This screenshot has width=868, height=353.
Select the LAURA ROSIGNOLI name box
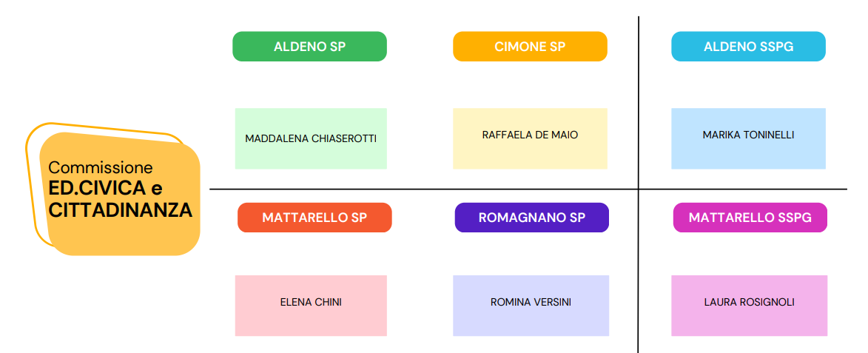pyautogui.click(x=750, y=306)
